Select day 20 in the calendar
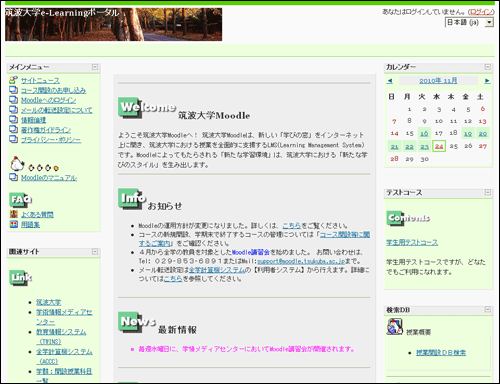Viewport: 500px width, 384px height. pyautogui.click(x=483, y=133)
